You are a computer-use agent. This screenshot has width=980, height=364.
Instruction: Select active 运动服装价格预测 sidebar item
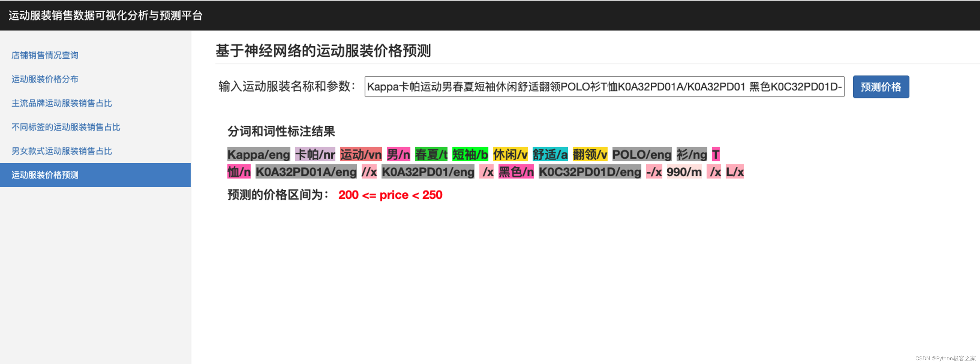45,175
